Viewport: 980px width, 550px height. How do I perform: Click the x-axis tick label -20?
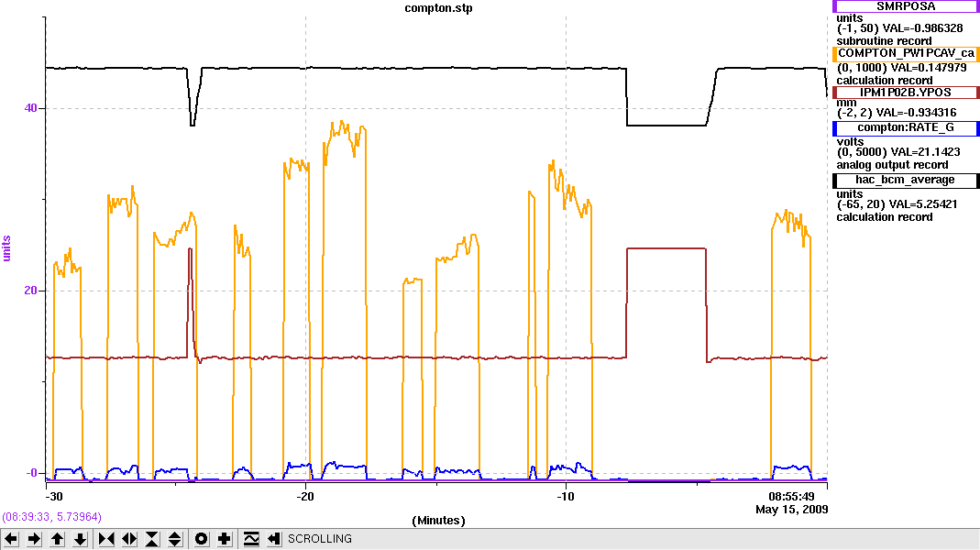tap(304, 496)
